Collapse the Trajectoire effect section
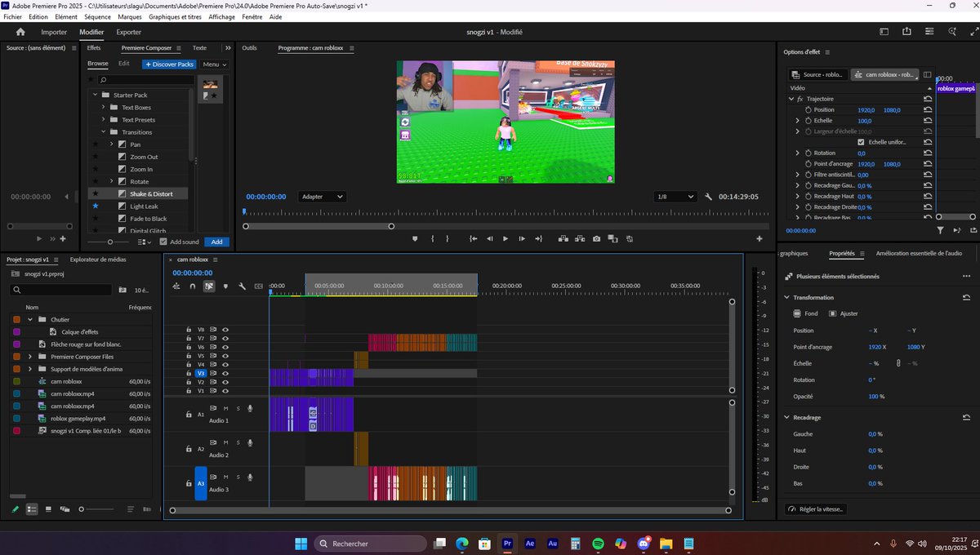 (791, 99)
